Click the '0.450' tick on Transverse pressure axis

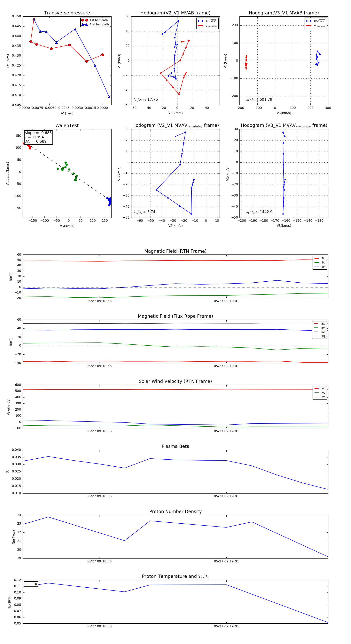click(x=17, y=17)
